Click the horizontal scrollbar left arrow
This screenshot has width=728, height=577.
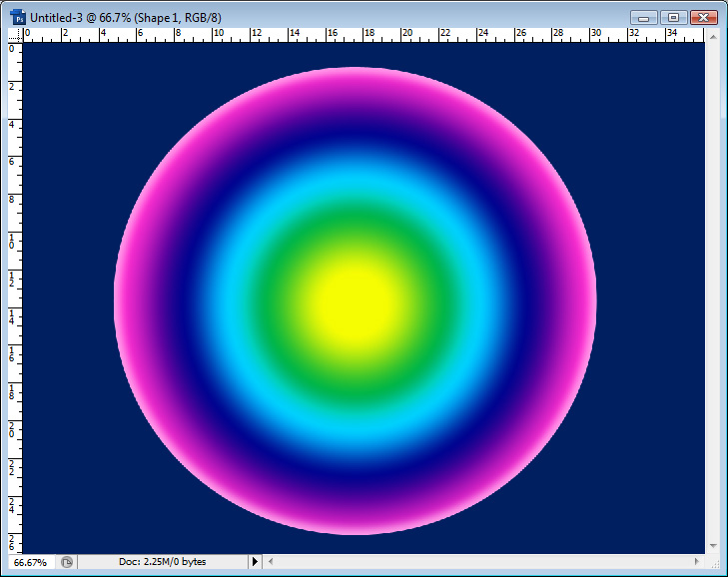(272, 562)
